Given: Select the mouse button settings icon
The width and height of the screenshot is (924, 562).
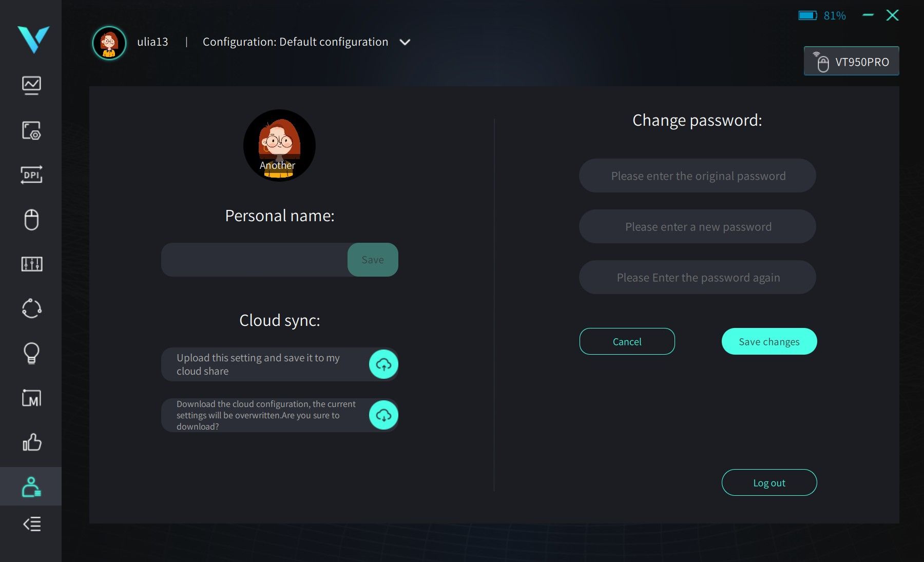Looking at the screenshot, I should point(31,220).
